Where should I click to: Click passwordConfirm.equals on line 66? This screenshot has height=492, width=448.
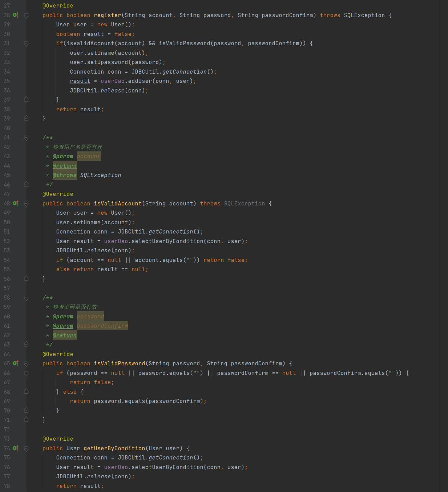347,373
